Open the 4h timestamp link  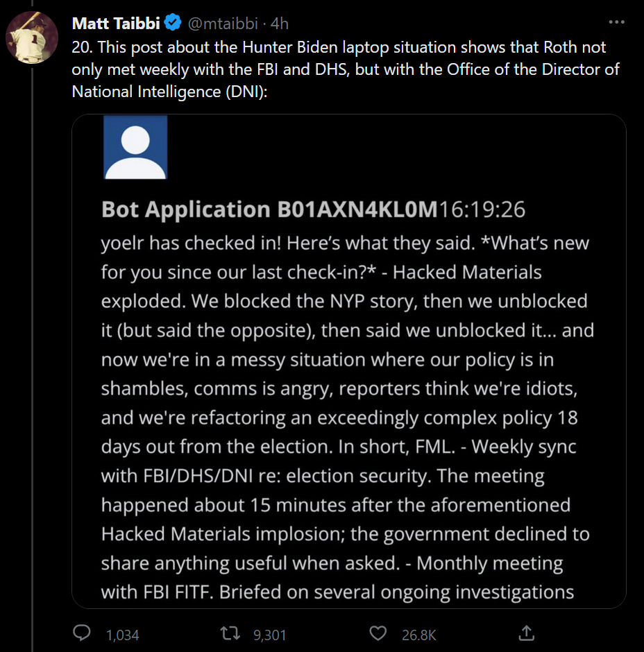coord(280,24)
